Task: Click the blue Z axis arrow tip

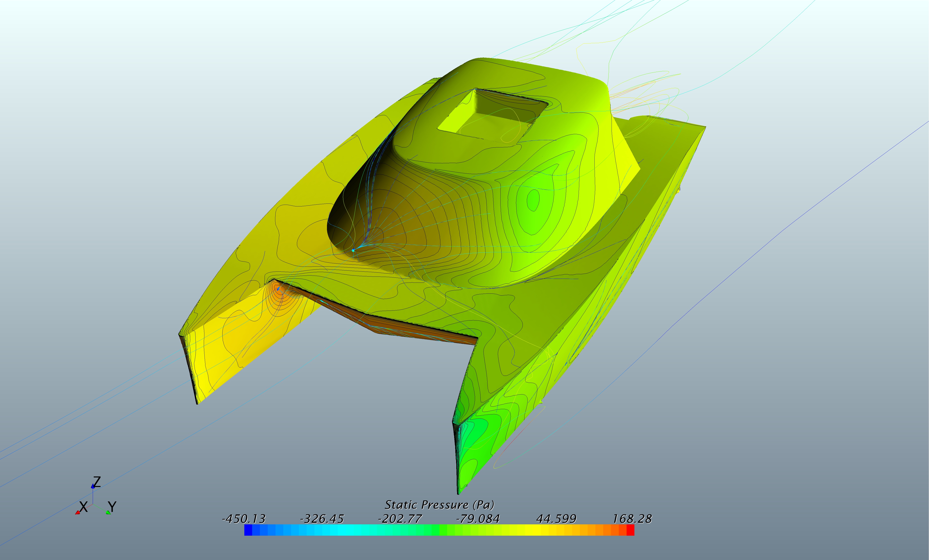Action: (x=93, y=487)
